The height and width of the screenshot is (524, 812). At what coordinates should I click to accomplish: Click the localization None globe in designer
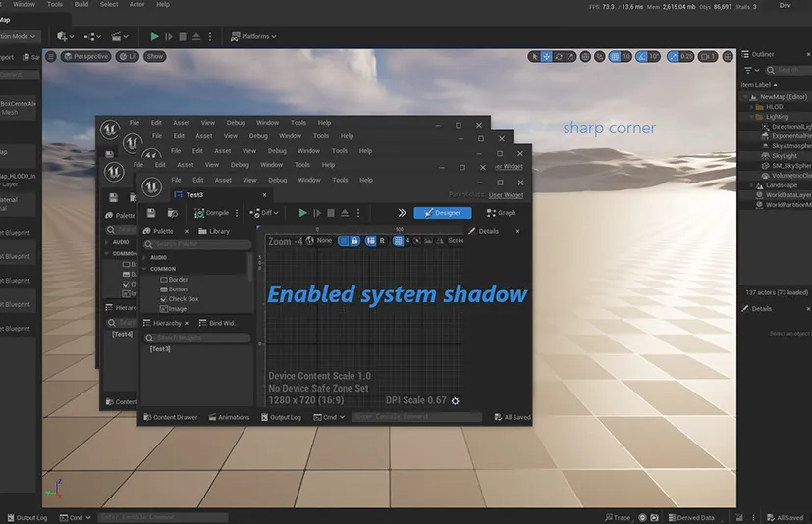(319, 240)
